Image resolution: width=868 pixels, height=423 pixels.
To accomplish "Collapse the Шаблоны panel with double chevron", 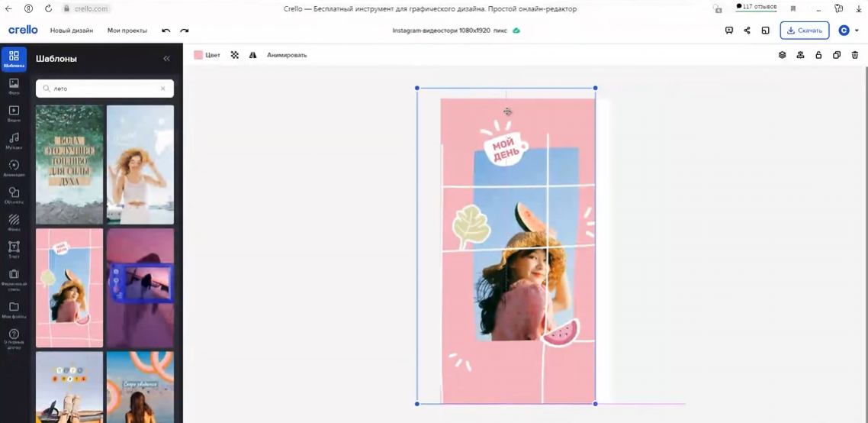I will tap(166, 59).
